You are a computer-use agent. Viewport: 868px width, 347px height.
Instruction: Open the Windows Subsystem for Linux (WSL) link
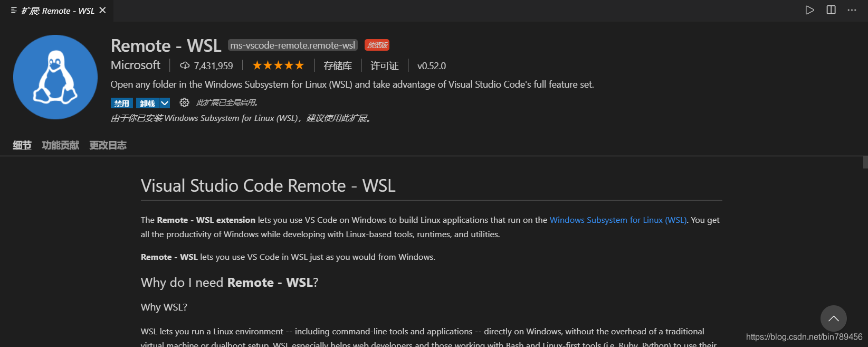[x=618, y=220]
